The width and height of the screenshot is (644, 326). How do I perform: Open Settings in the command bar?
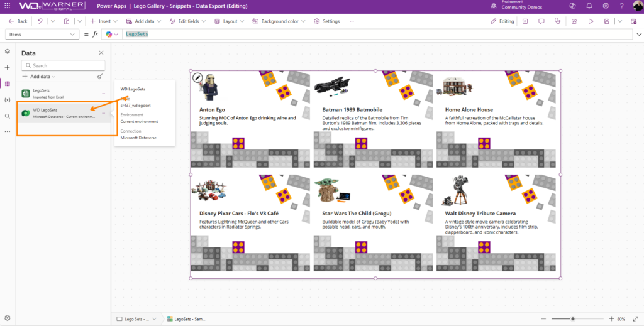tap(326, 21)
